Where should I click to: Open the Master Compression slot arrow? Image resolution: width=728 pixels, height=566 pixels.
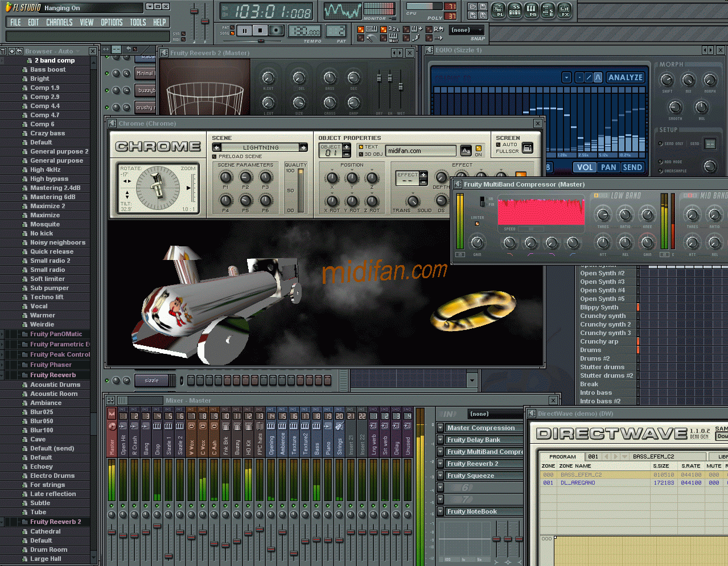[x=440, y=428]
